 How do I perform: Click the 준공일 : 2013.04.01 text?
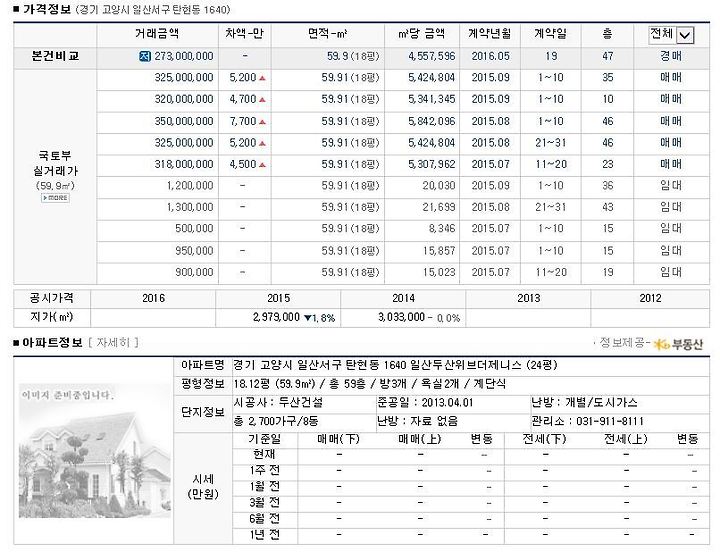point(425,403)
